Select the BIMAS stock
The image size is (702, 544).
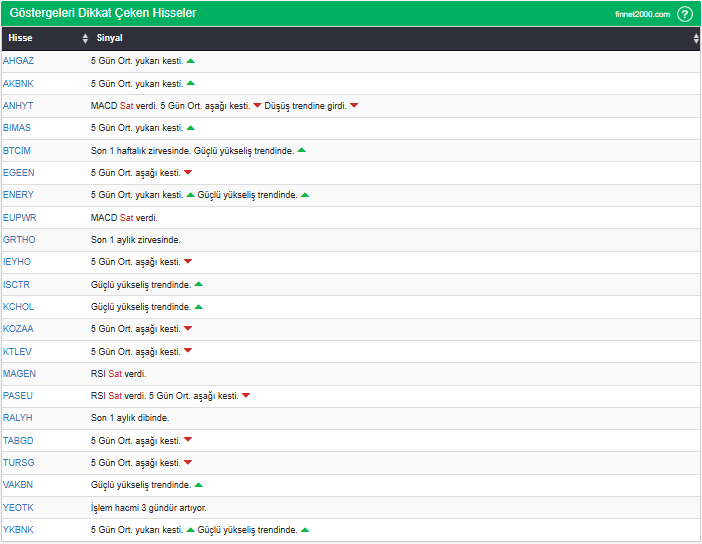(17, 128)
